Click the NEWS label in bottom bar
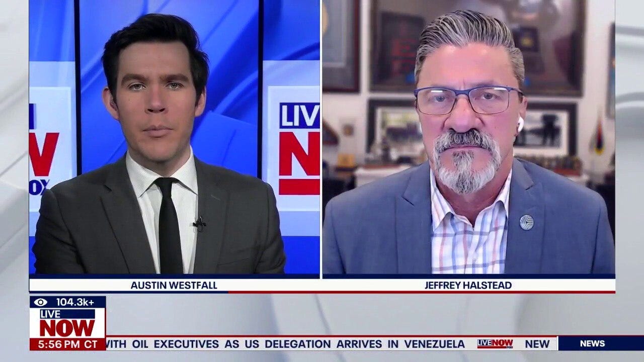 (x=592, y=343)
